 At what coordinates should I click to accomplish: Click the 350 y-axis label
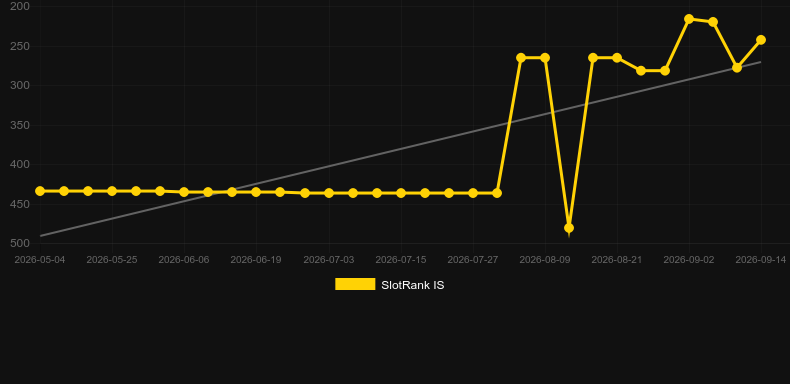tap(20, 125)
